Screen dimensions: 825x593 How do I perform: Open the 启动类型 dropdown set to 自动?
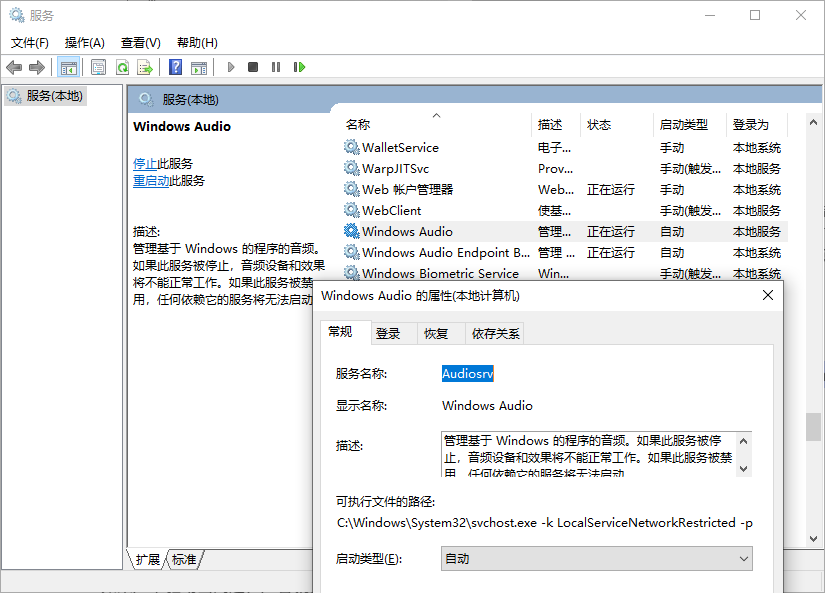coord(596,558)
